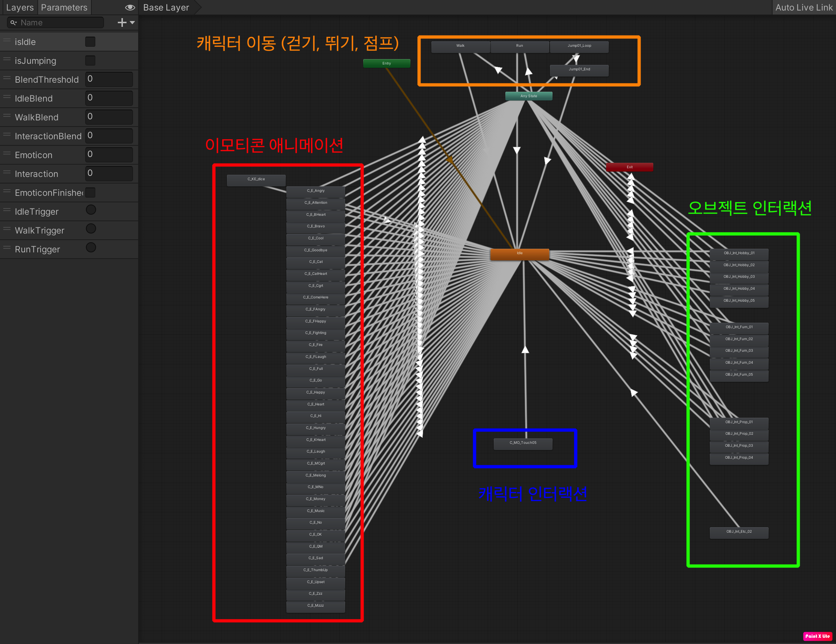Open the Parameters tab
The image size is (836, 644).
[64, 7]
